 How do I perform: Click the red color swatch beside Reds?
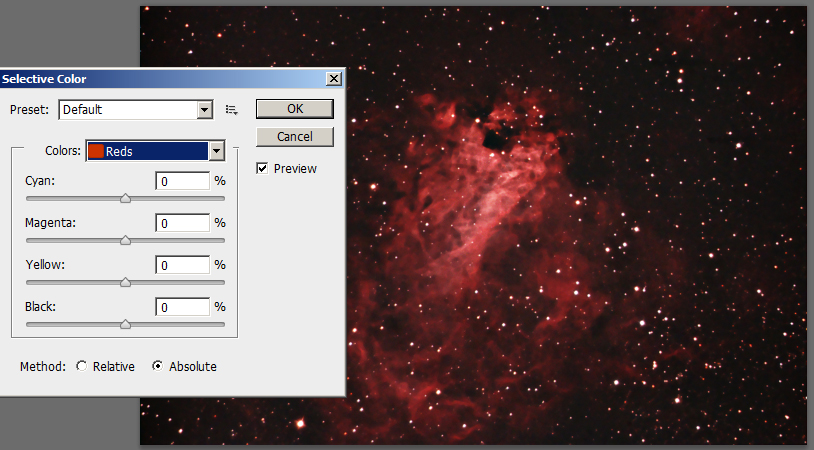(x=96, y=151)
